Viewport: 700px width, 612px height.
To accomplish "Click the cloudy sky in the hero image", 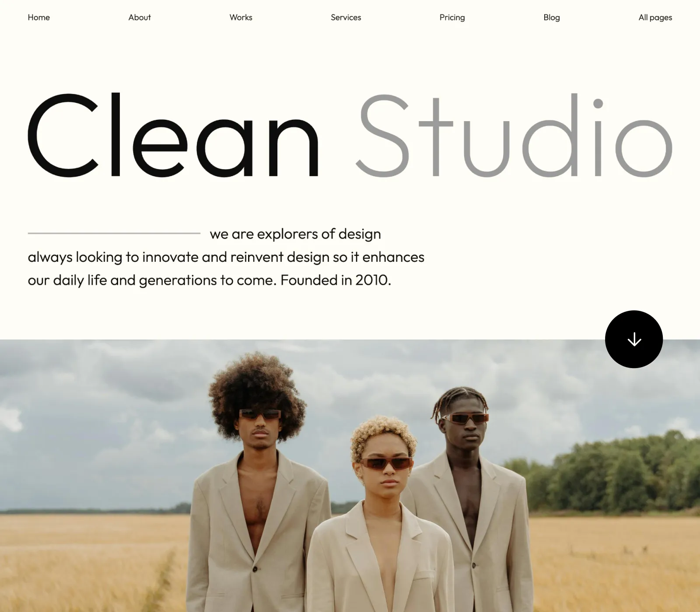I will click(109, 415).
